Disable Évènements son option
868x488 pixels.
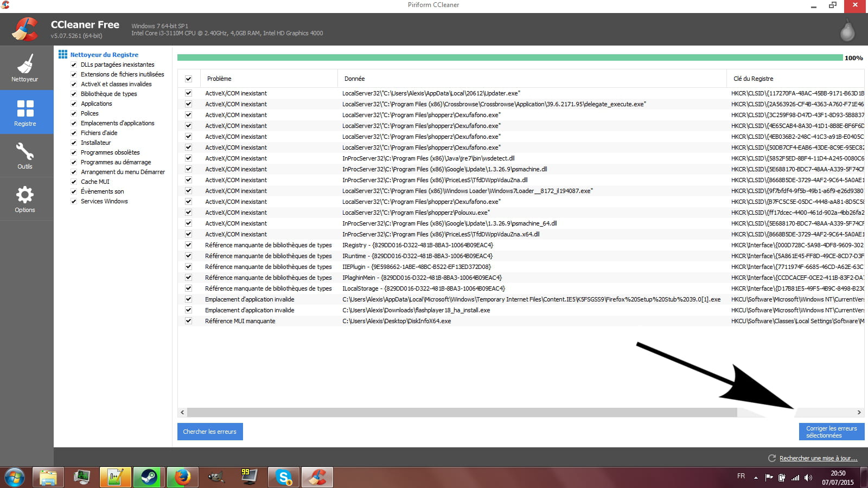click(74, 191)
